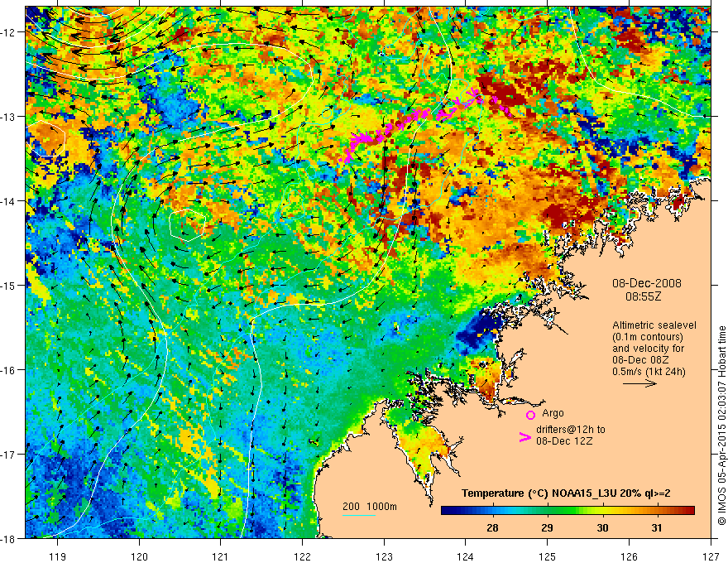The height and width of the screenshot is (563, 728).
Task: Click the cyan bathymetry legend line
Action: (359, 516)
